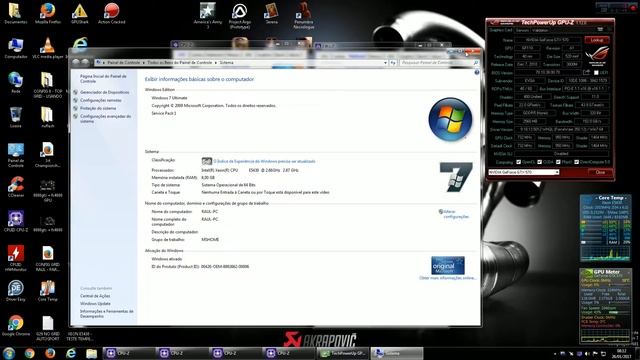This screenshot has width=640, height=360.
Task: Click the back navigation arrow in System window
Action: click(x=76, y=62)
